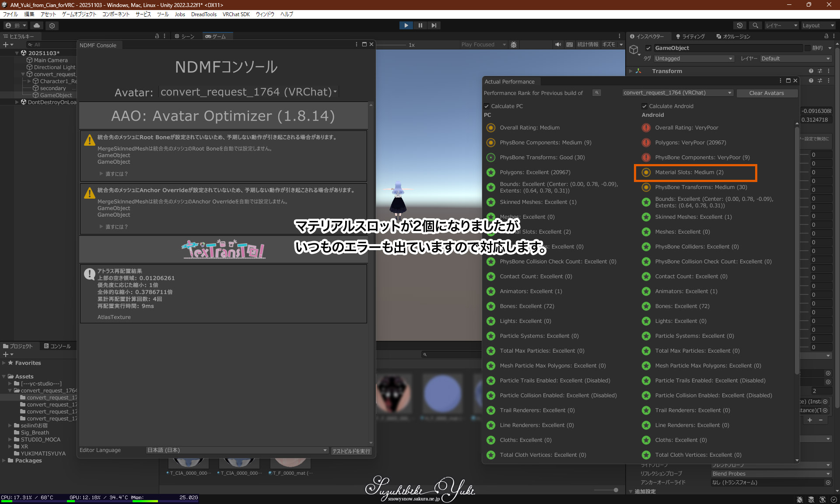Image resolution: width=840 pixels, height=504 pixels.
Task: Open the cloud services icon
Action: (37, 25)
